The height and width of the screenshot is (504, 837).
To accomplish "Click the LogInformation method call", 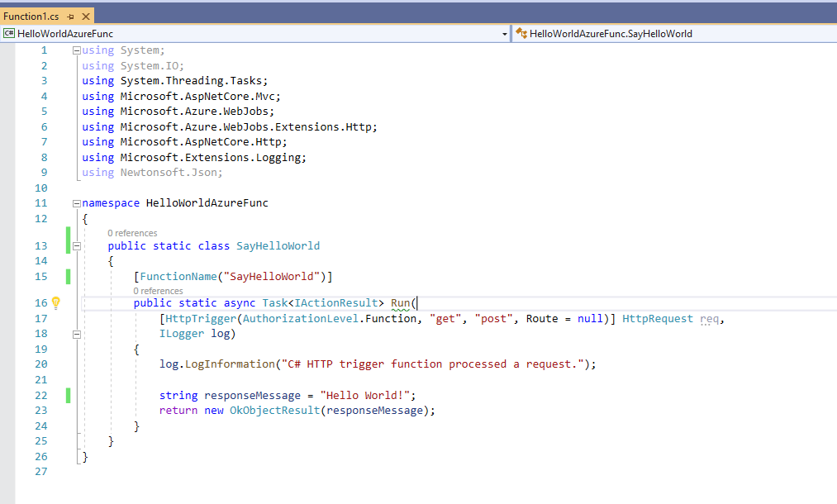I will click(x=230, y=364).
